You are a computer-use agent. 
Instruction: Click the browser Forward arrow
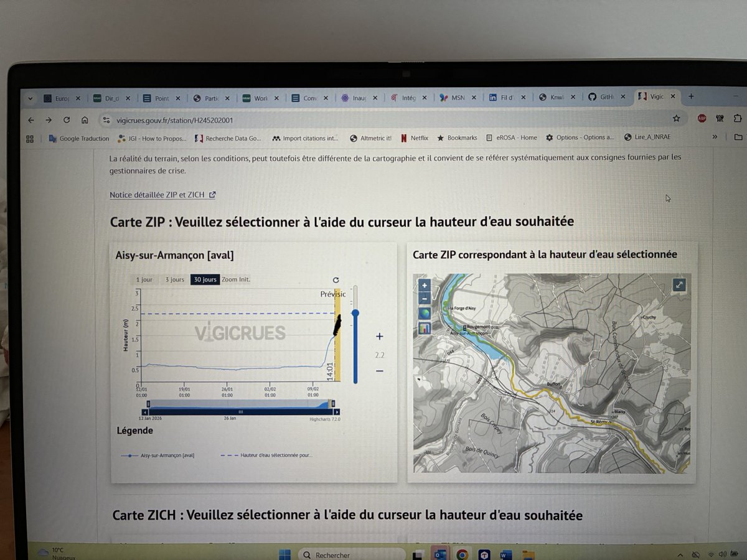(x=49, y=120)
